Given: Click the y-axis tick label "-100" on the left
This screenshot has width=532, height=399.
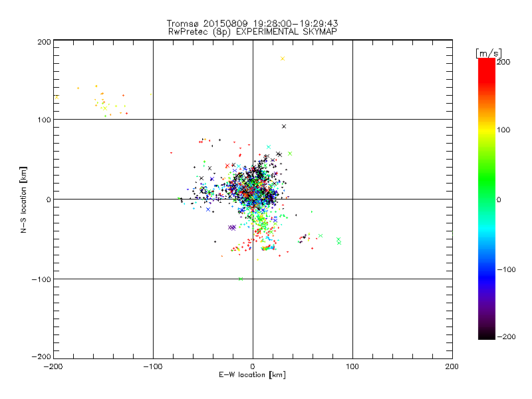Looking at the screenshot, I should [41, 279].
